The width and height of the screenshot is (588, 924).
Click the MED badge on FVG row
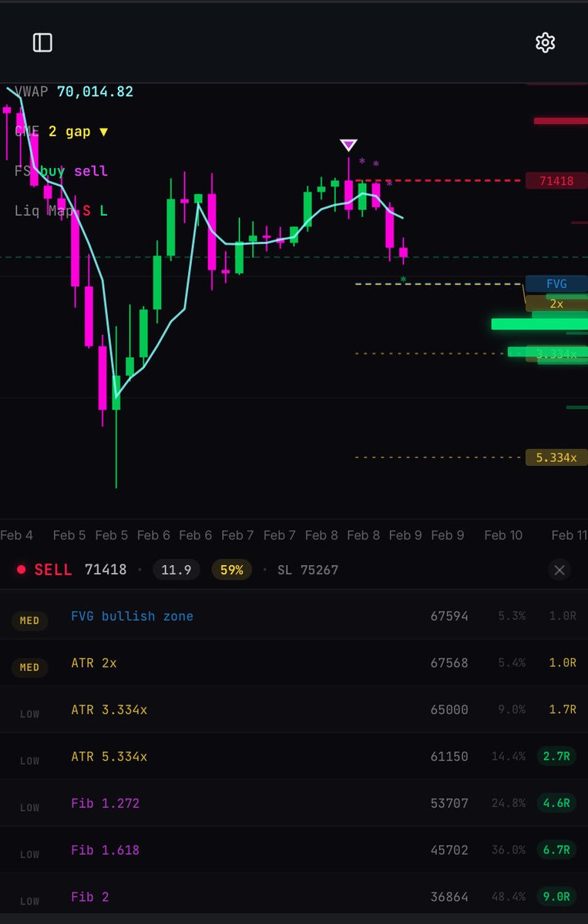[29, 621]
